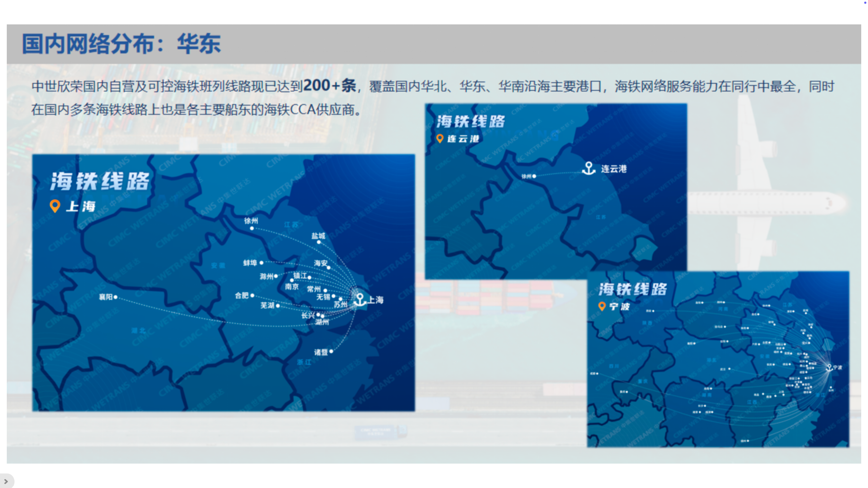Screen dimensions: 868x488
Task: Click the 诸暨 label text below 湖州
Action: [321, 352]
